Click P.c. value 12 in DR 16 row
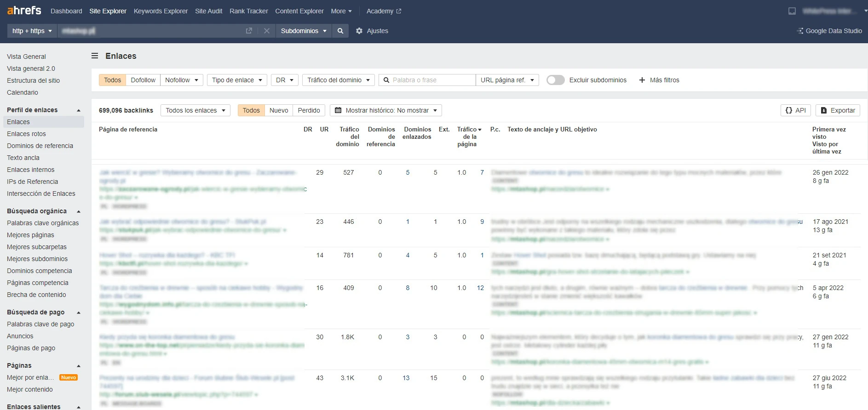This screenshot has width=868, height=410. [x=480, y=288]
